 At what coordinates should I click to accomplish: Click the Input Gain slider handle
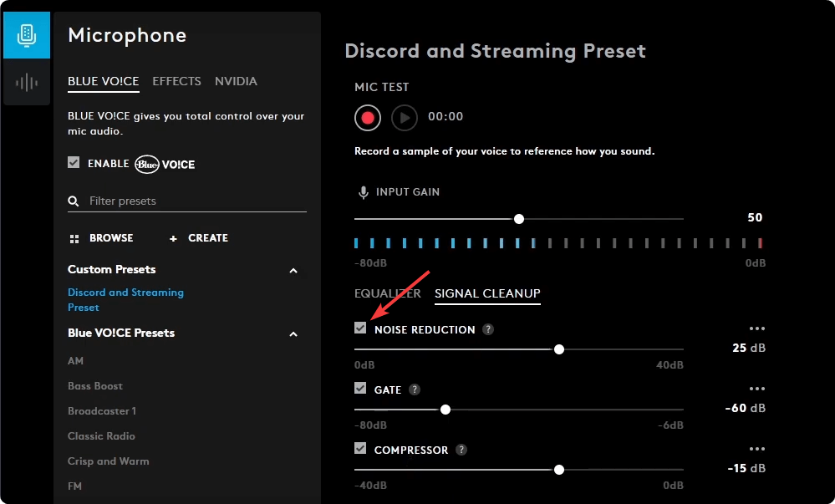coord(519,219)
